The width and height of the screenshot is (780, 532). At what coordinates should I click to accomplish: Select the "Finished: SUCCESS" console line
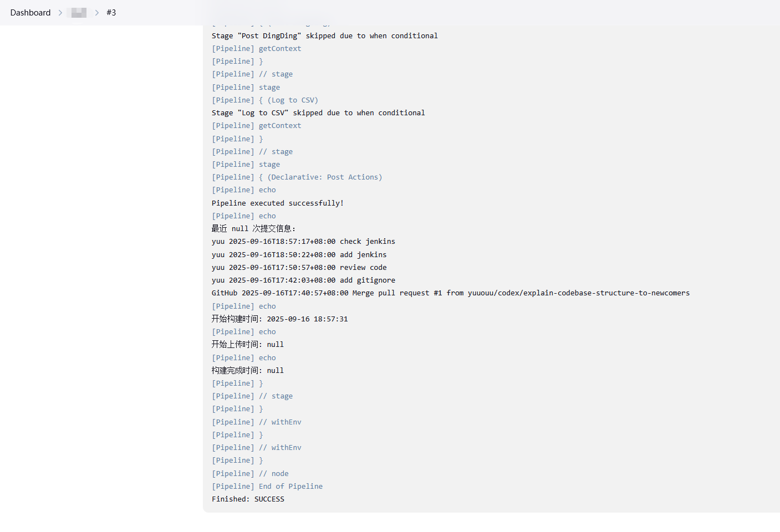(x=248, y=499)
